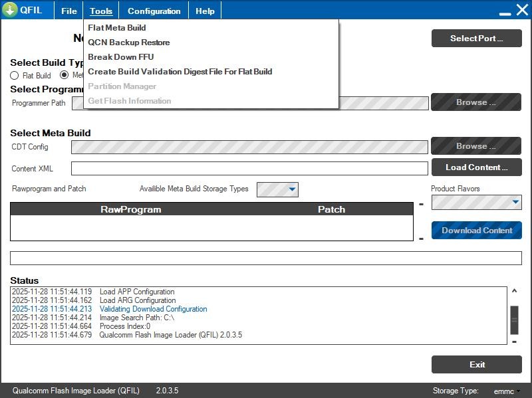Open the Storage Type emmc dropdown

(x=507, y=391)
